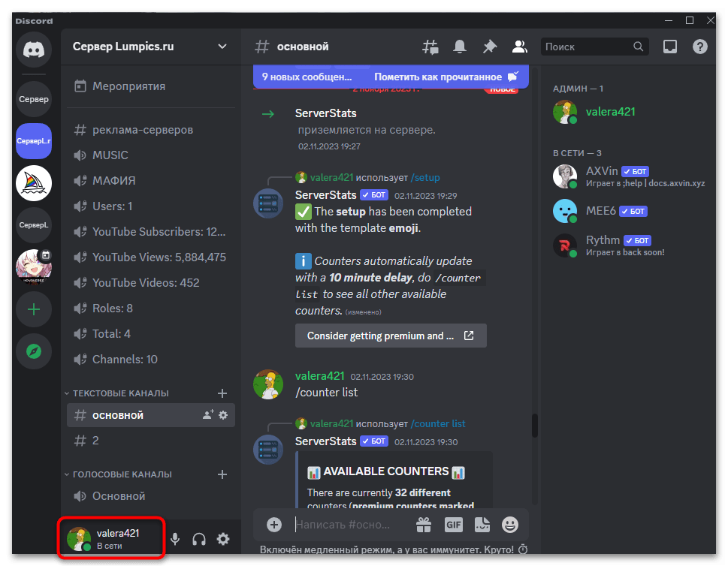Open the GIF picker
The width and height of the screenshot is (728, 566).
453,524
